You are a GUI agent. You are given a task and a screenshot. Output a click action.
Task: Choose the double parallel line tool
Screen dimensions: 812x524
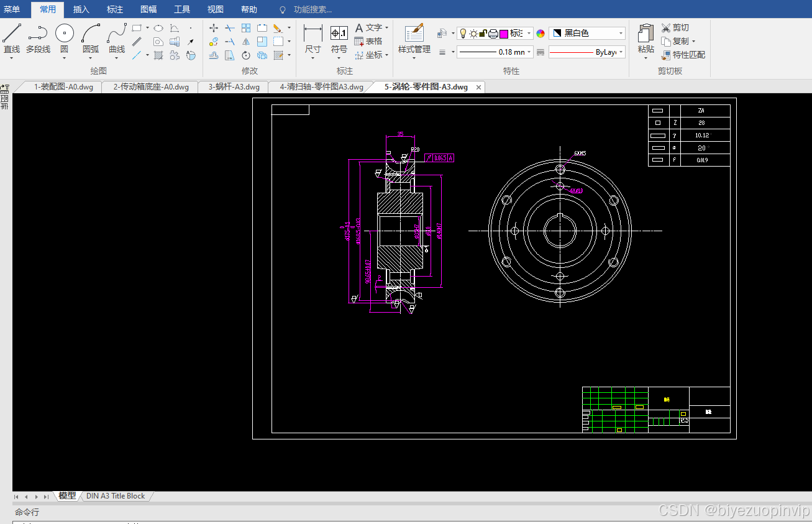coord(137,42)
